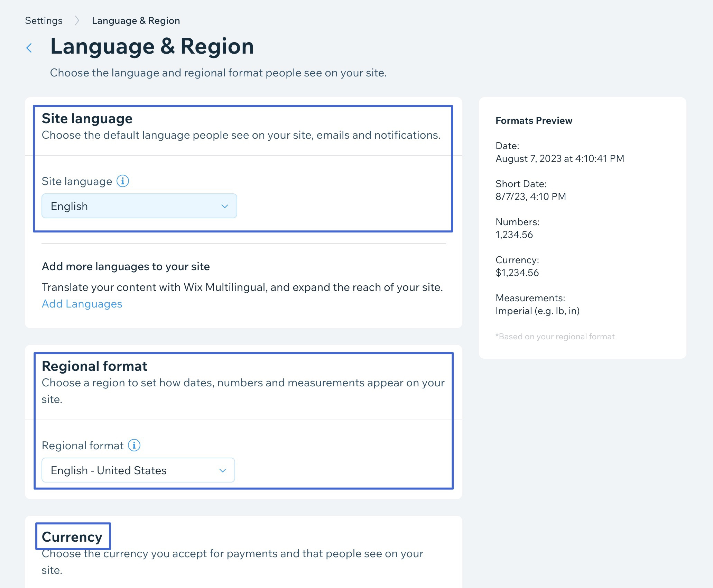Open the Regional format dropdown
The height and width of the screenshot is (588, 713).
(x=138, y=470)
